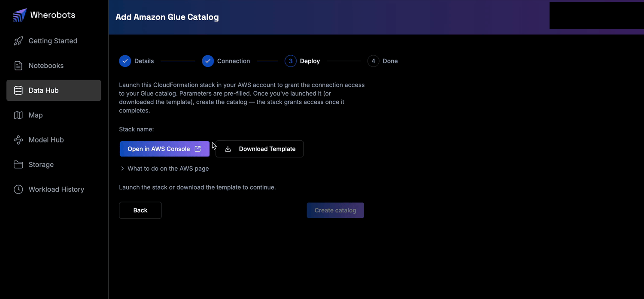The image size is (644, 299).
Task: Click the Workload History clock icon
Action: [x=18, y=189]
